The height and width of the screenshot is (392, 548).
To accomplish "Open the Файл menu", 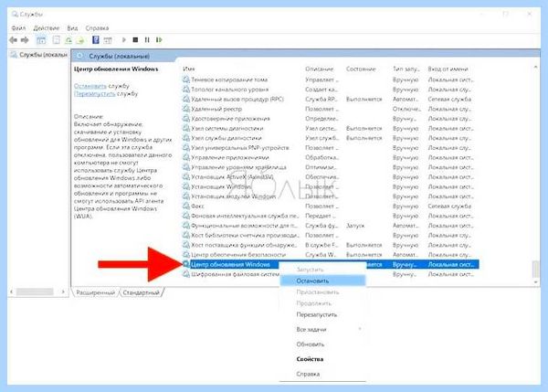I will pyautogui.click(x=18, y=28).
